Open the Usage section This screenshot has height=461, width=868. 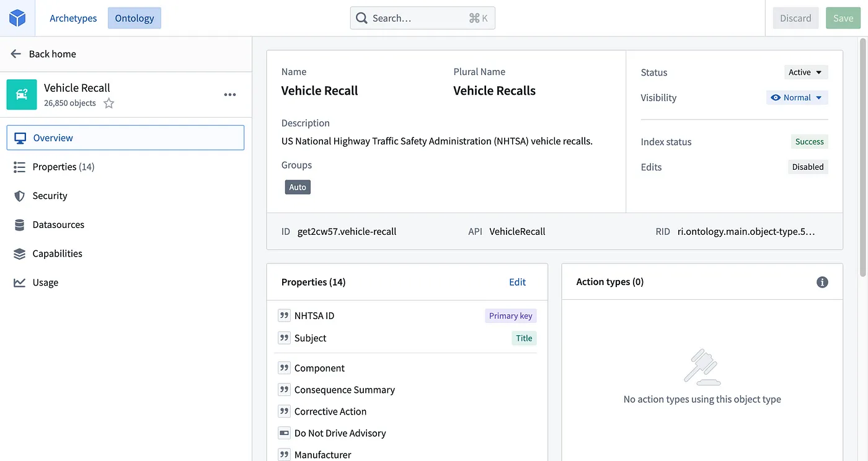(x=125, y=283)
